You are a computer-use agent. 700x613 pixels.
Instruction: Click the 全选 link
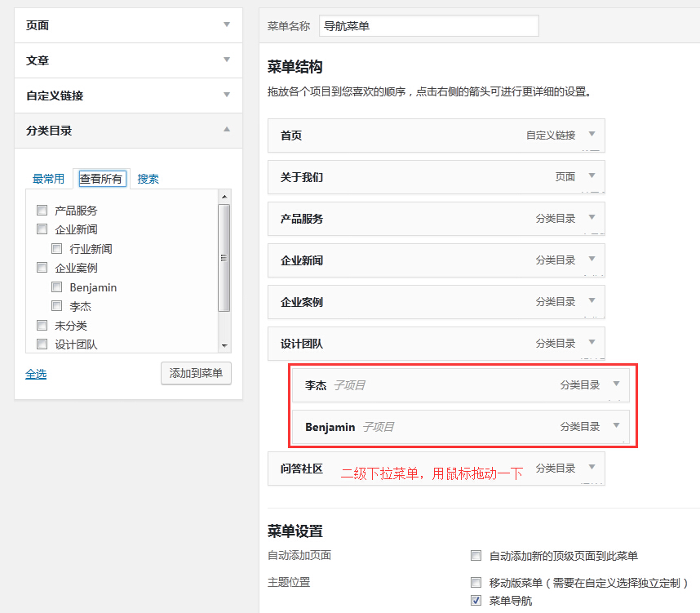(36, 374)
